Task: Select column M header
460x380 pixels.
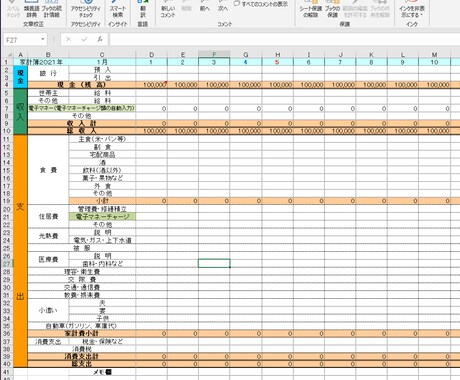Action: point(434,55)
